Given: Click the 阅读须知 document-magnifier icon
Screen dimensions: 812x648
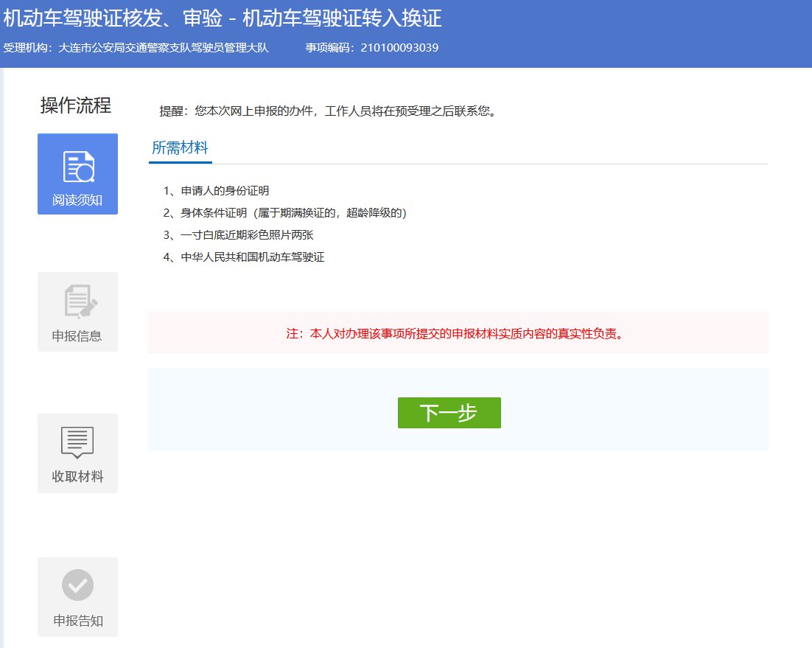Looking at the screenshot, I should pyautogui.click(x=77, y=167).
